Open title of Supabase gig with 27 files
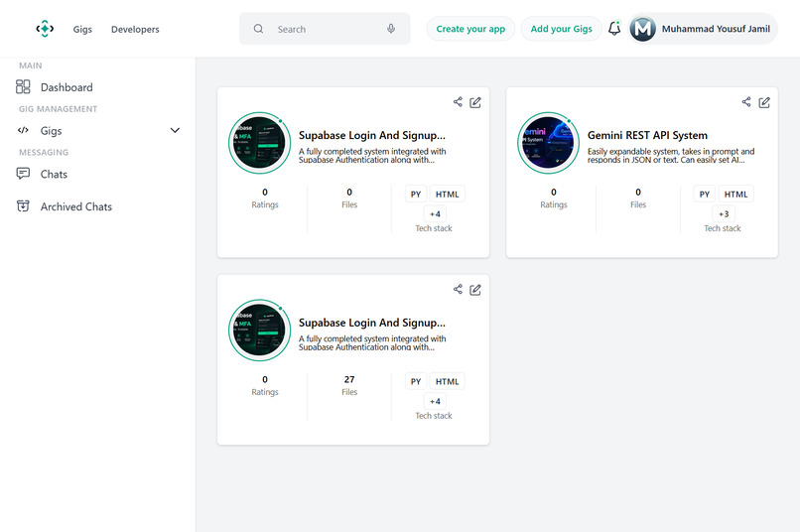800x532 pixels. click(x=372, y=323)
